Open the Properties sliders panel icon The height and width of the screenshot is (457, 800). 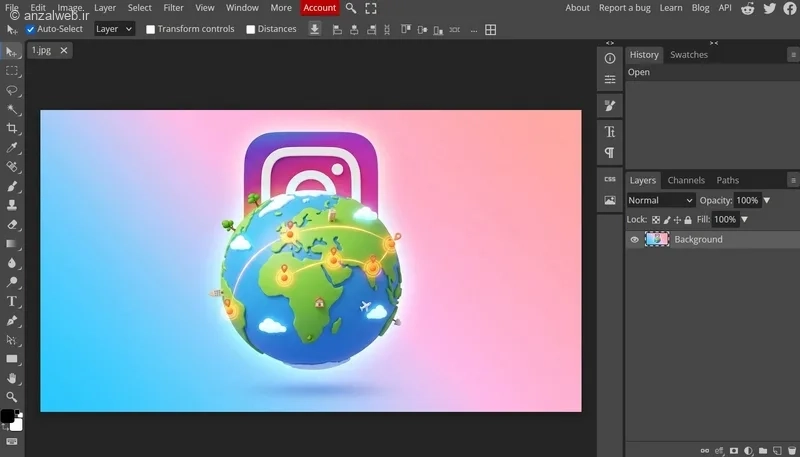pos(610,79)
